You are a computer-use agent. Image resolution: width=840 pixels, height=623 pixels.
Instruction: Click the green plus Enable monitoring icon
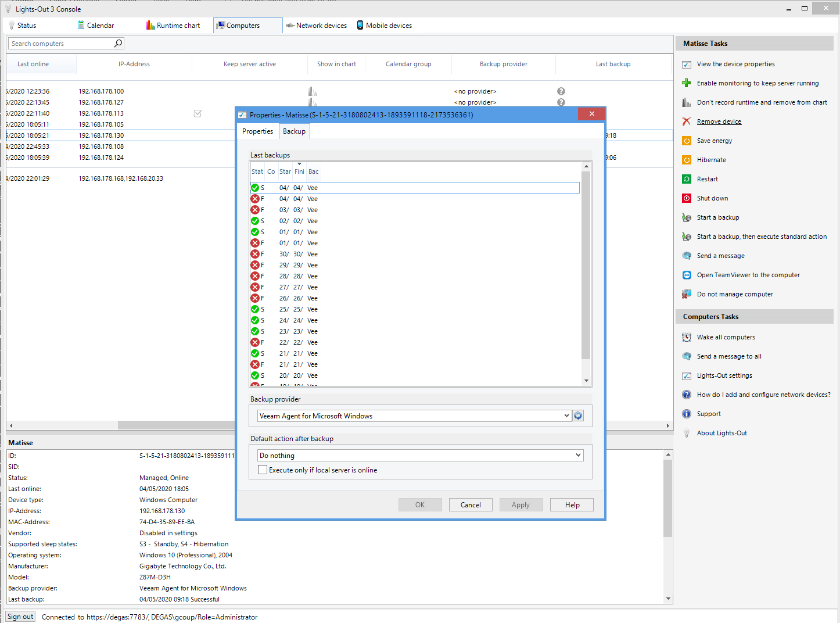(x=686, y=83)
